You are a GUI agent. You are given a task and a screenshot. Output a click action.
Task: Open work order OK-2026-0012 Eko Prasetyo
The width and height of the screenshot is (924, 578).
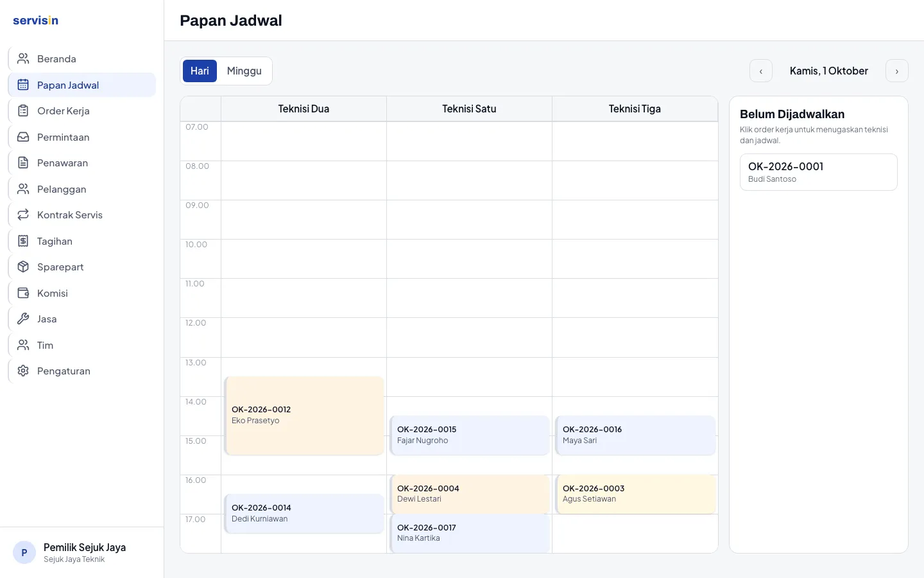[304, 416]
